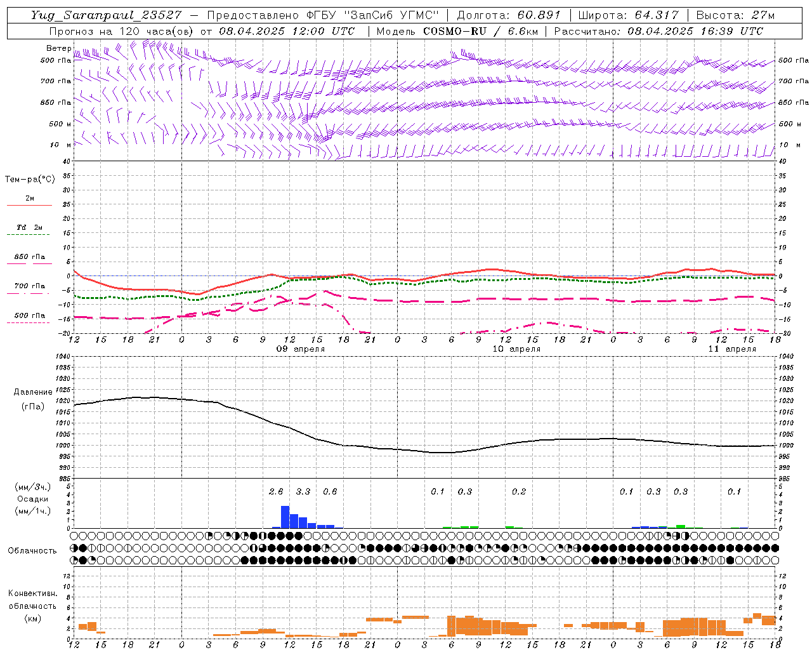Click the elevation text 'Высота: 27м'
The width and height of the screenshot is (812, 650).
[x=735, y=15]
